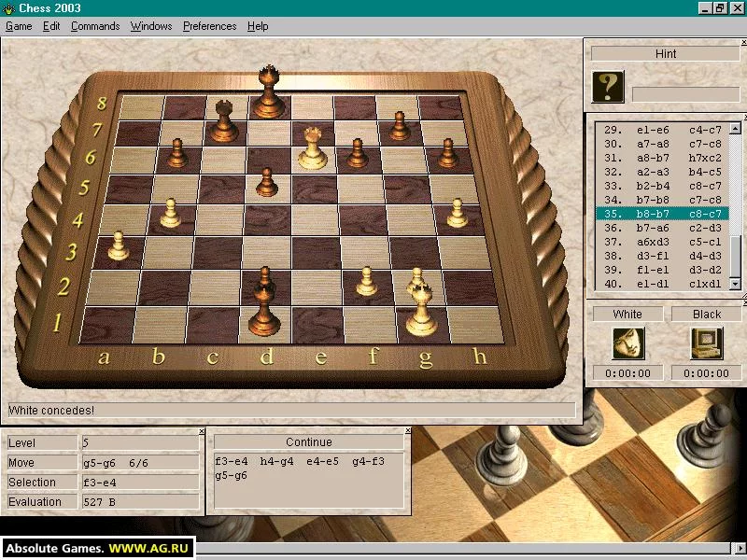Select the white pawn on f2

point(366,282)
